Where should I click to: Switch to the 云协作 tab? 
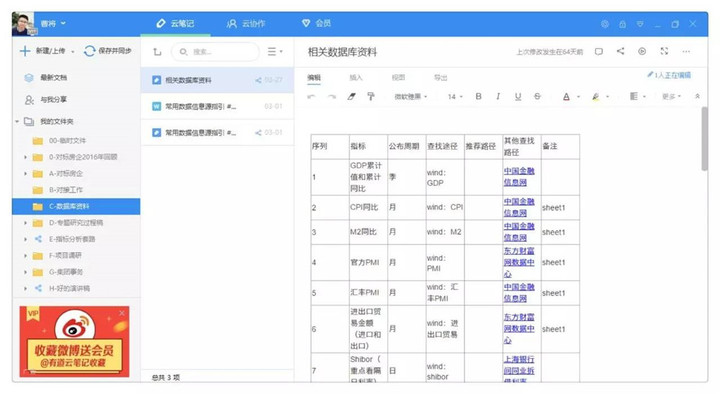[246, 23]
